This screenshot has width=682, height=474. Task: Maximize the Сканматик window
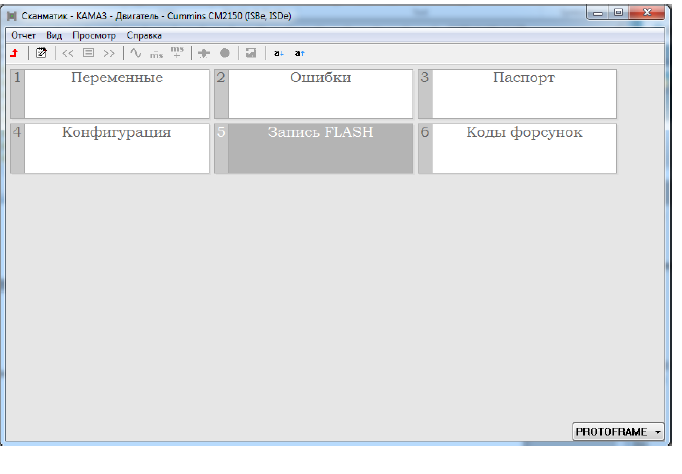(x=618, y=13)
